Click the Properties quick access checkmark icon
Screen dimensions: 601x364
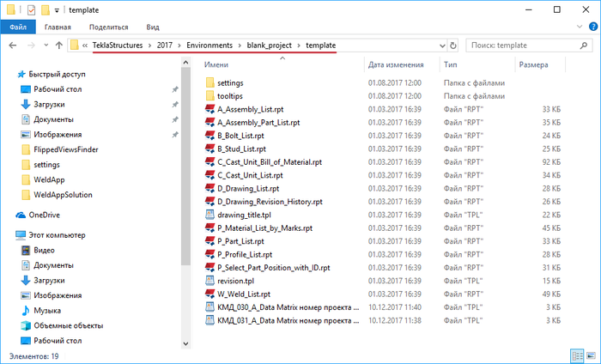pyautogui.click(x=32, y=10)
